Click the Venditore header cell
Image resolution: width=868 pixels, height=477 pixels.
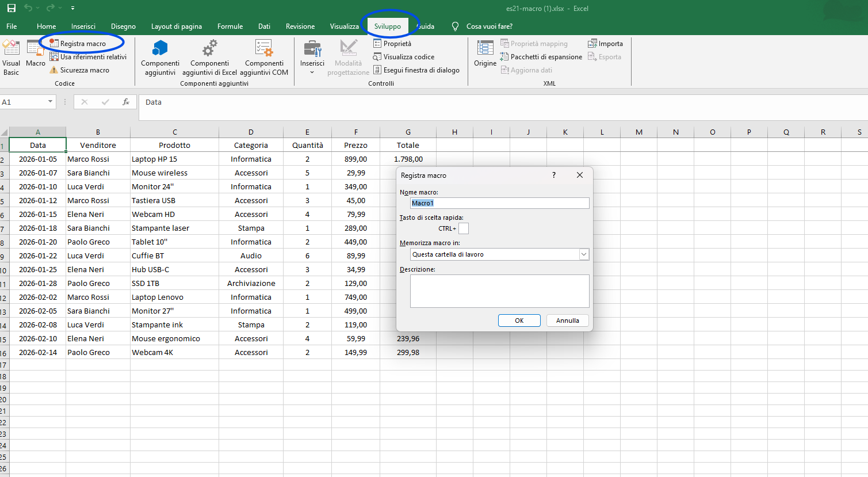click(x=98, y=146)
